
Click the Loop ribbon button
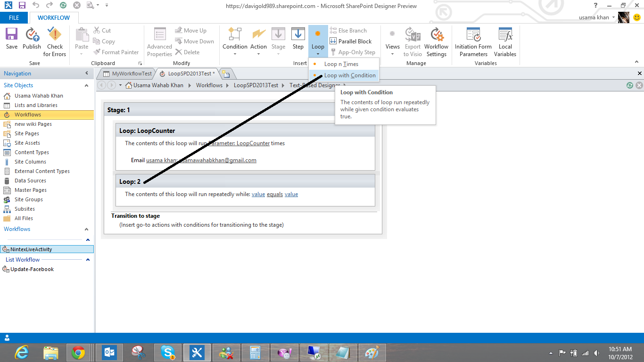pos(318,41)
